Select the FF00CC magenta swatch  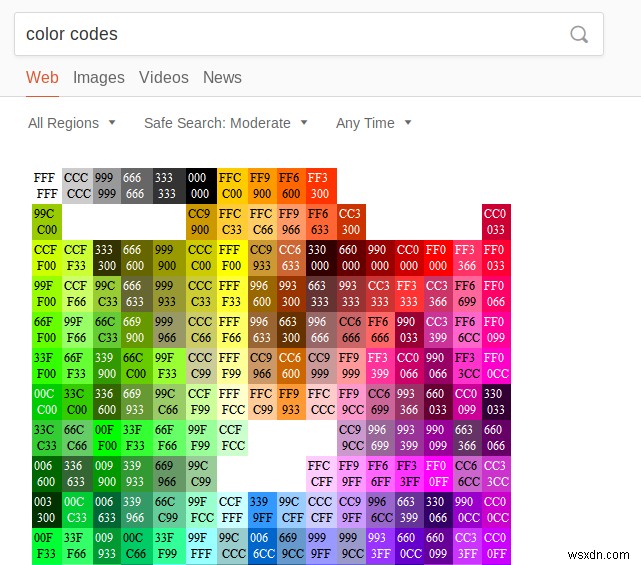(496, 365)
